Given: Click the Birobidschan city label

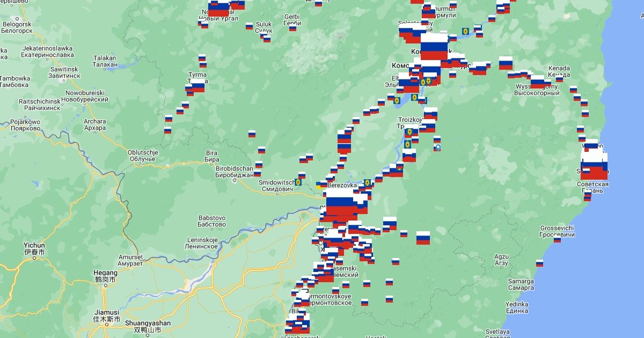Looking at the screenshot, I should [234, 172].
